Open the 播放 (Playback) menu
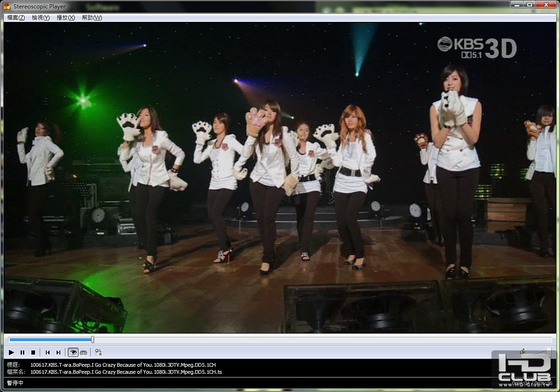 65,17
